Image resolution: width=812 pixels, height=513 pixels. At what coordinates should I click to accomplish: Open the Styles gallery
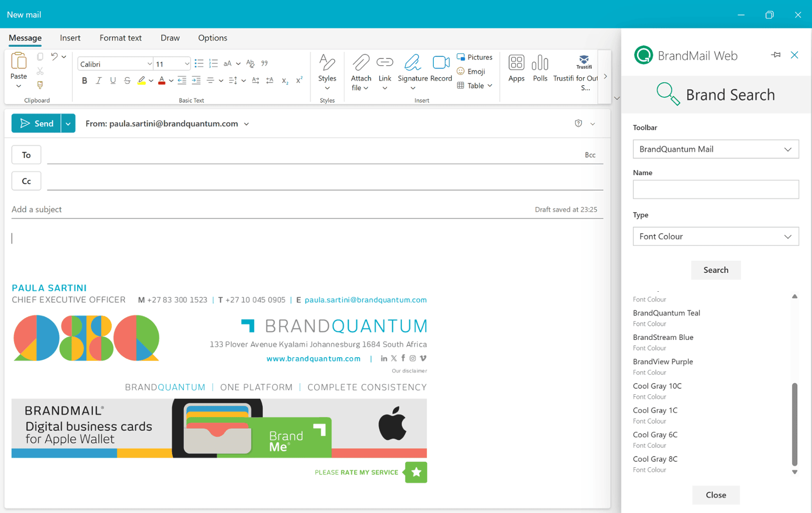[327, 72]
